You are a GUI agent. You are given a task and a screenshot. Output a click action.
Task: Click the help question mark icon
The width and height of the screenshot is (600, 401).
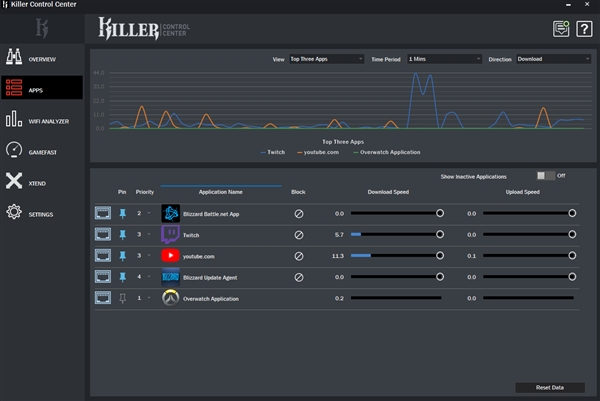pyautogui.click(x=584, y=29)
